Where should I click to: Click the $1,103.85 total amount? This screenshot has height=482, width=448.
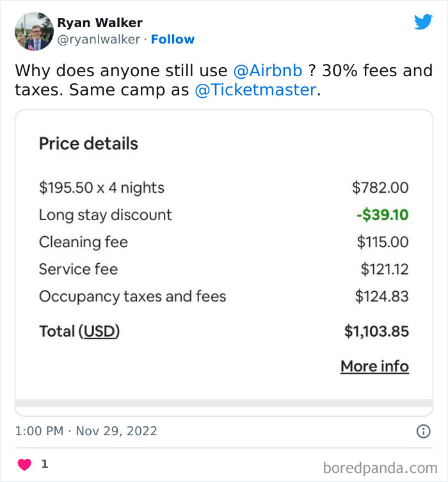click(x=376, y=332)
